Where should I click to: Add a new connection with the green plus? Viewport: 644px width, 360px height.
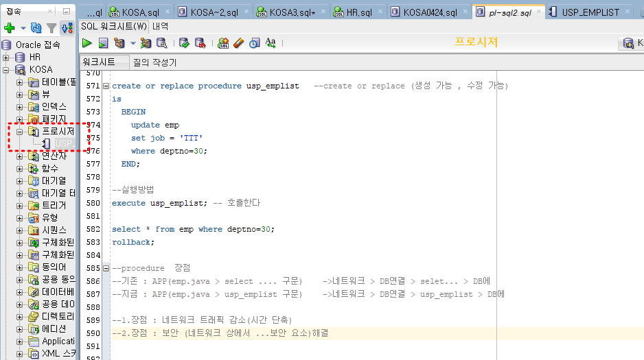[9, 28]
